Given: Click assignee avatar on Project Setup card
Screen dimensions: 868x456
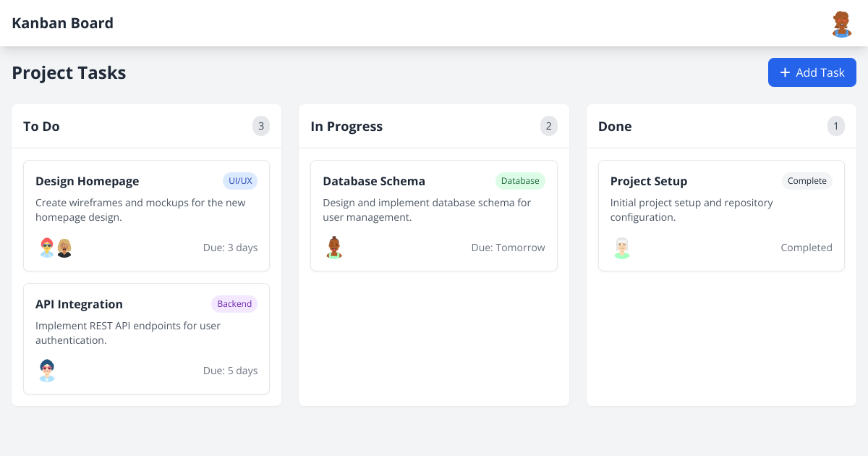Looking at the screenshot, I should 621,248.
